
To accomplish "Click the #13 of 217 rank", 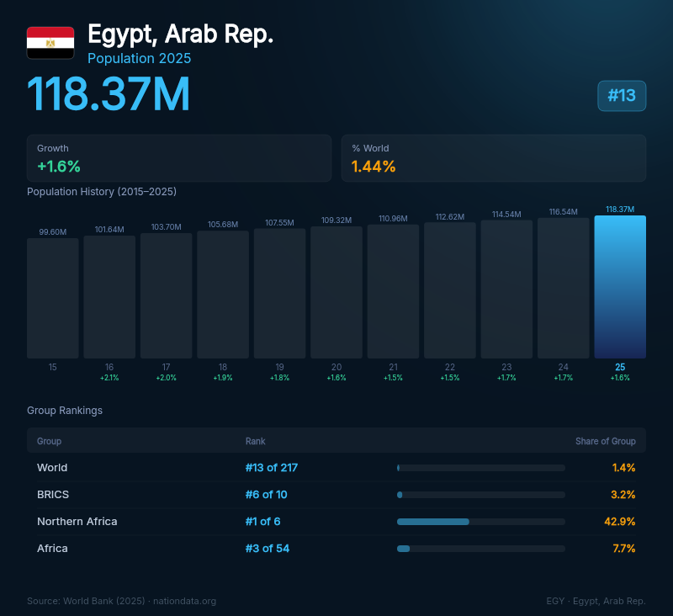I will coord(271,468).
